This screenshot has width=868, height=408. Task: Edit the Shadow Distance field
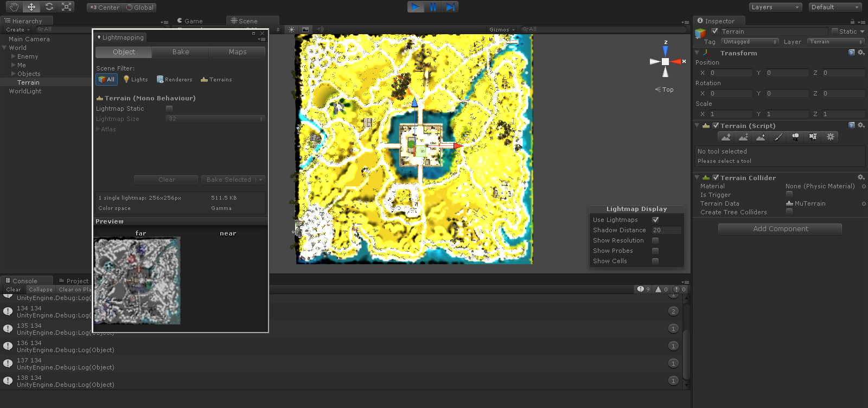click(x=666, y=230)
